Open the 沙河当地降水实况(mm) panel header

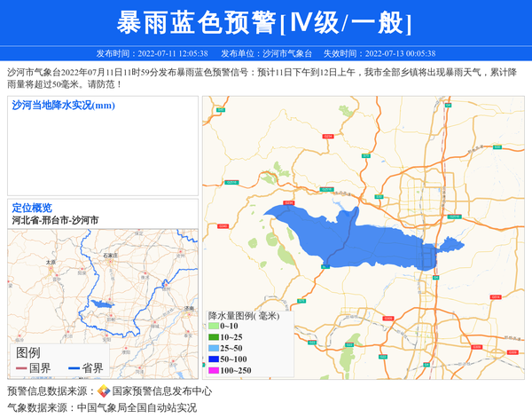(64, 106)
